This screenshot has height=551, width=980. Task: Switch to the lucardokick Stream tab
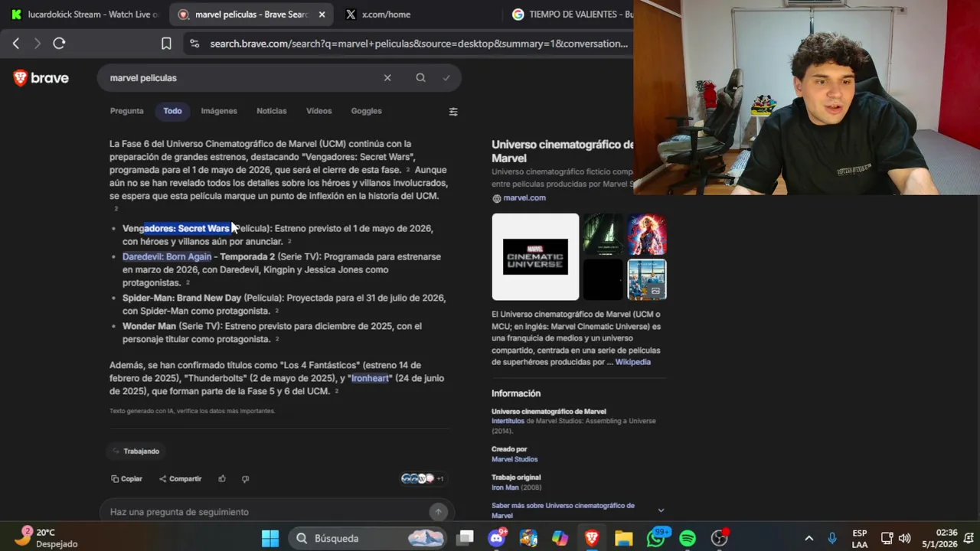[86, 15]
